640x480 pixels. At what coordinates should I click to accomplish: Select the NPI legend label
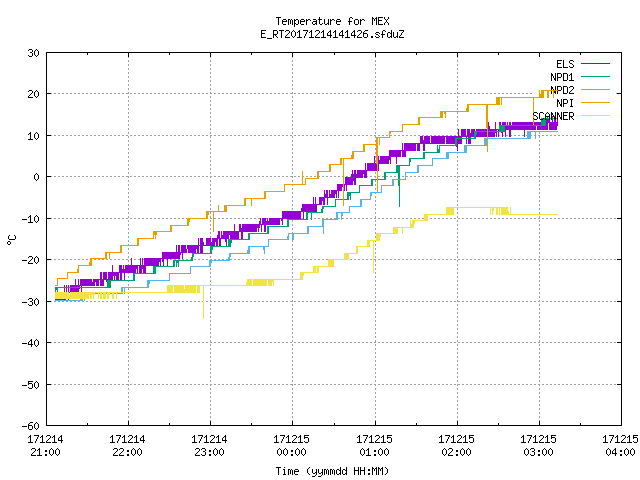(x=565, y=103)
